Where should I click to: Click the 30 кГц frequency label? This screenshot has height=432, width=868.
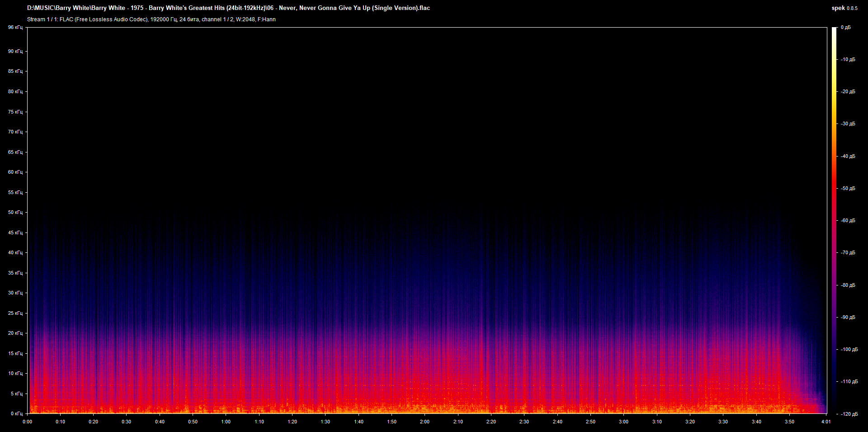point(15,293)
